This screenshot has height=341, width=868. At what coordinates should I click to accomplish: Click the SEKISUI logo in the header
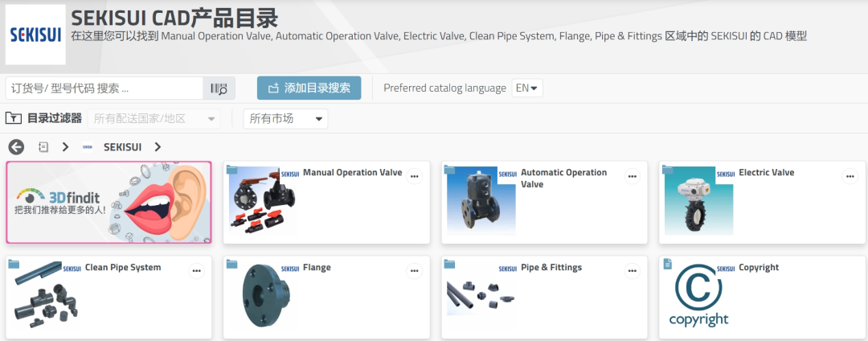(x=35, y=35)
